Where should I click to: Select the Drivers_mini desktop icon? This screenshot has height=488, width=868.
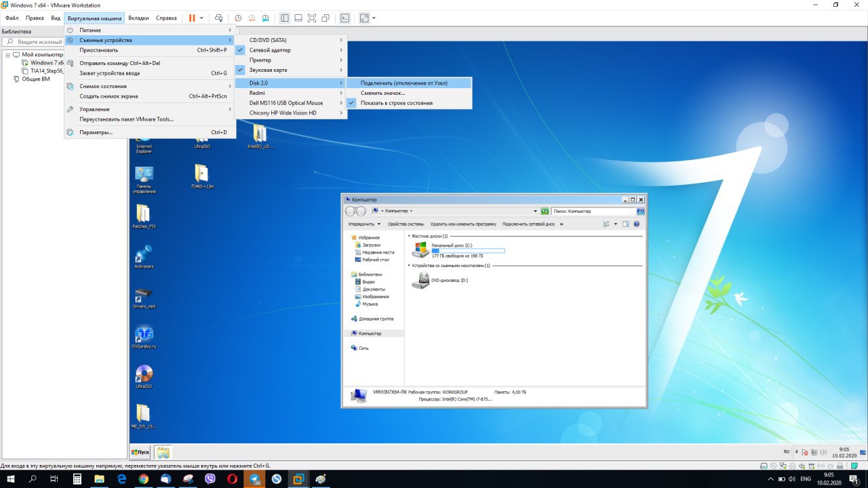(x=144, y=298)
